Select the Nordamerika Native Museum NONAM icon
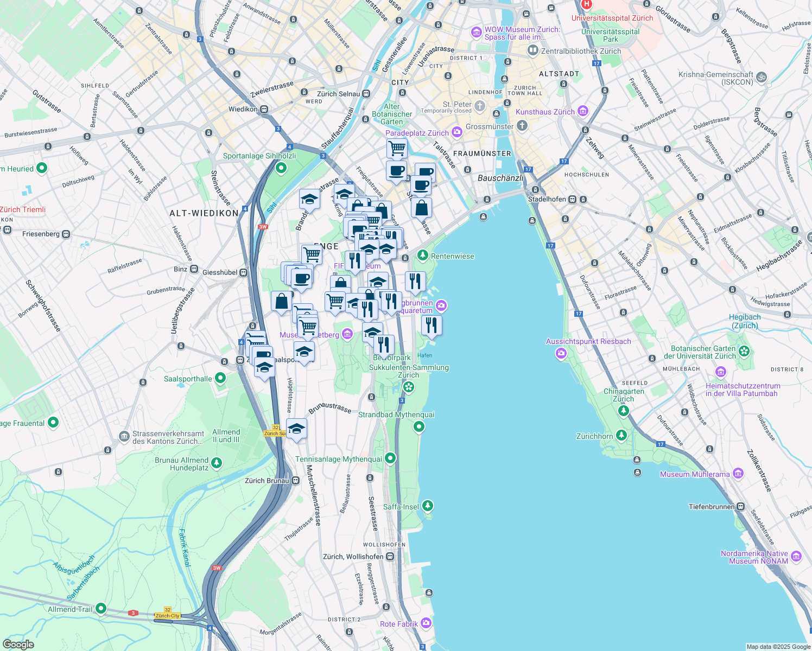Viewport: 812px width, 651px height. (x=796, y=556)
